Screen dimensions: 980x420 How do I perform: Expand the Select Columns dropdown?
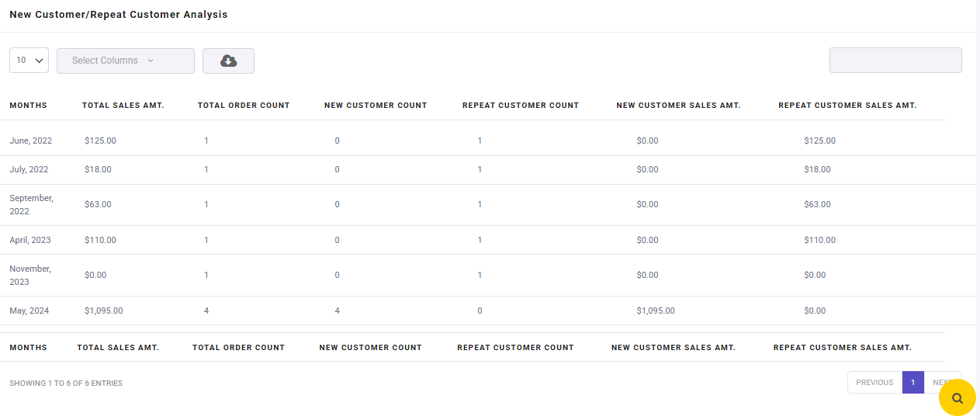[x=126, y=61]
